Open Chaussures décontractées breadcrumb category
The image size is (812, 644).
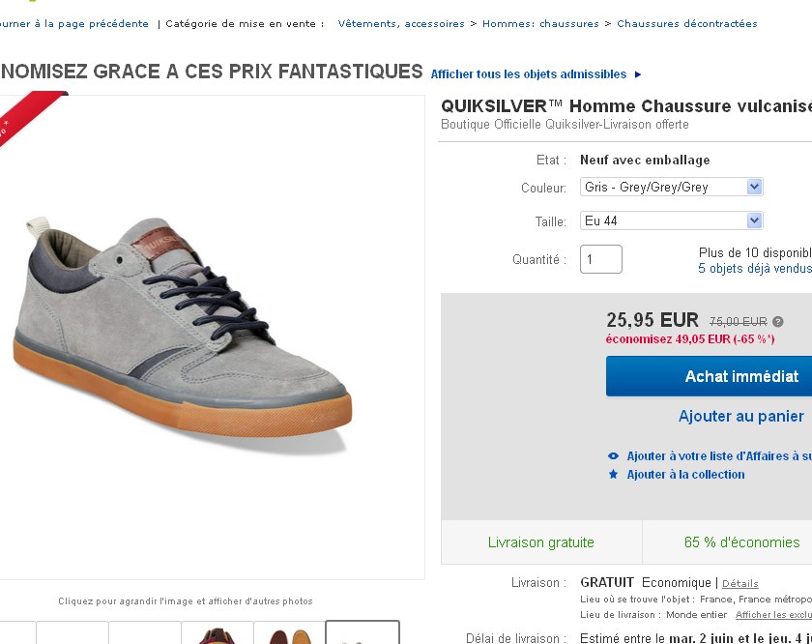coord(686,24)
